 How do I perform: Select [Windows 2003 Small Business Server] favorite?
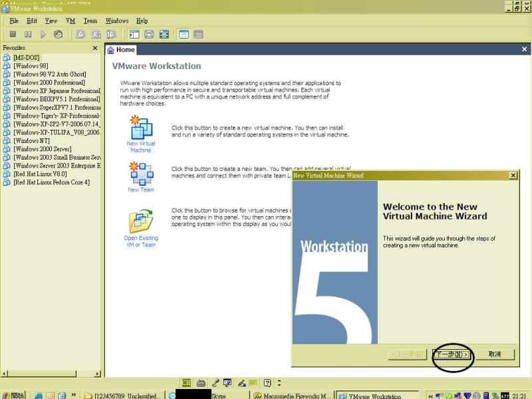coord(57,158)
